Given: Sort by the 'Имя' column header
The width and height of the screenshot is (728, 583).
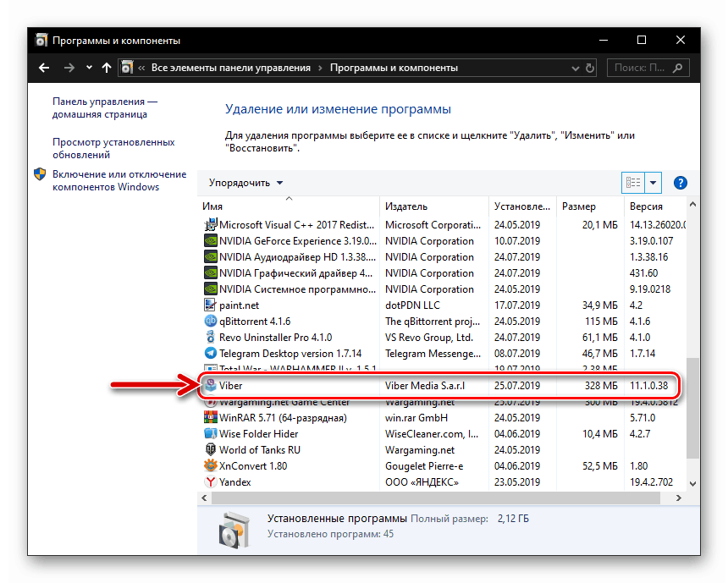Looking at the screenshot, I should coord(289,206).
